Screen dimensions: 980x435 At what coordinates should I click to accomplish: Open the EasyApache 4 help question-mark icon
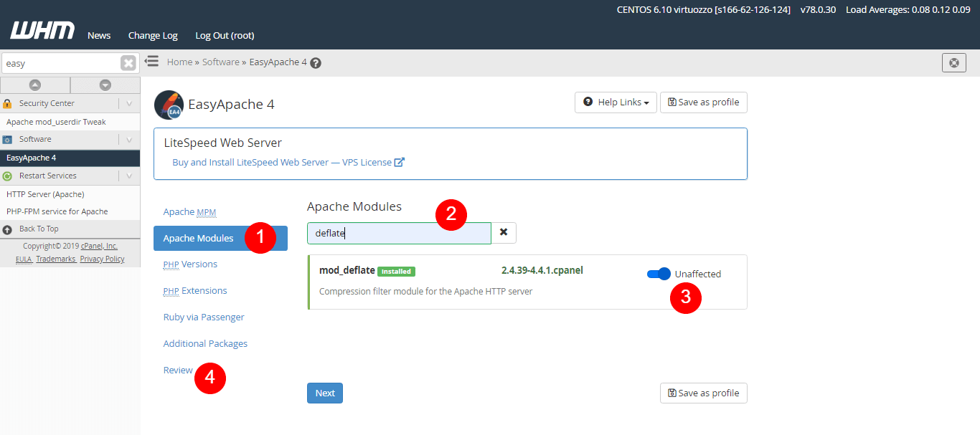(x=316, y=63)
